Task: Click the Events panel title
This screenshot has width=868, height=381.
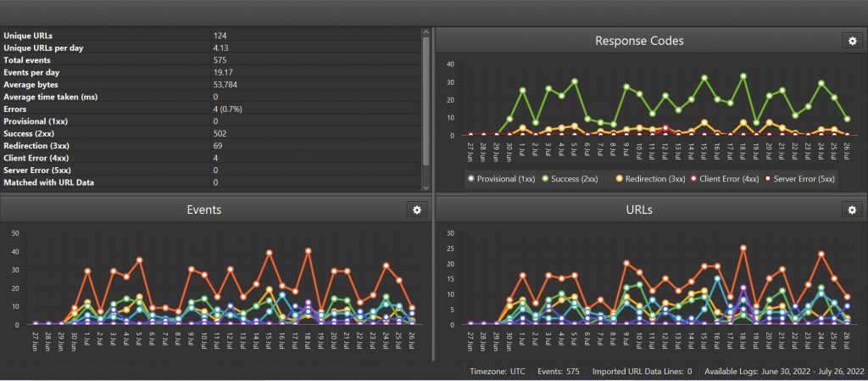Action: [204, 210]
